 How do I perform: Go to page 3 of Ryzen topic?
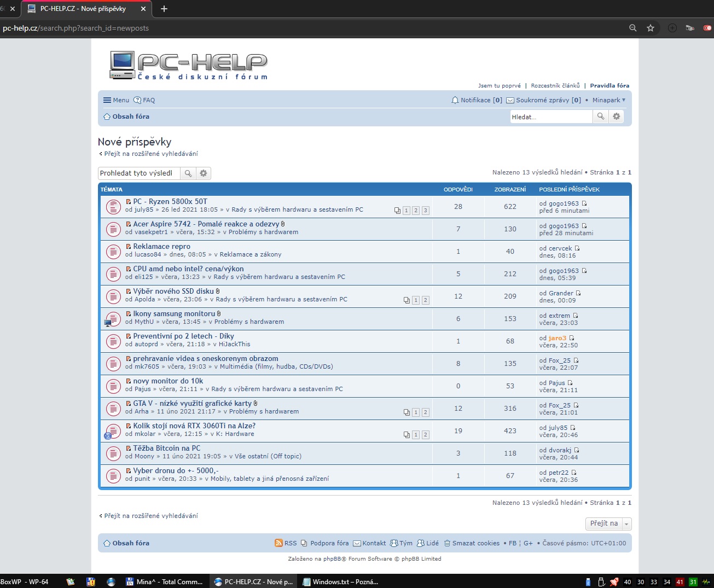click(x=426, y=211)
